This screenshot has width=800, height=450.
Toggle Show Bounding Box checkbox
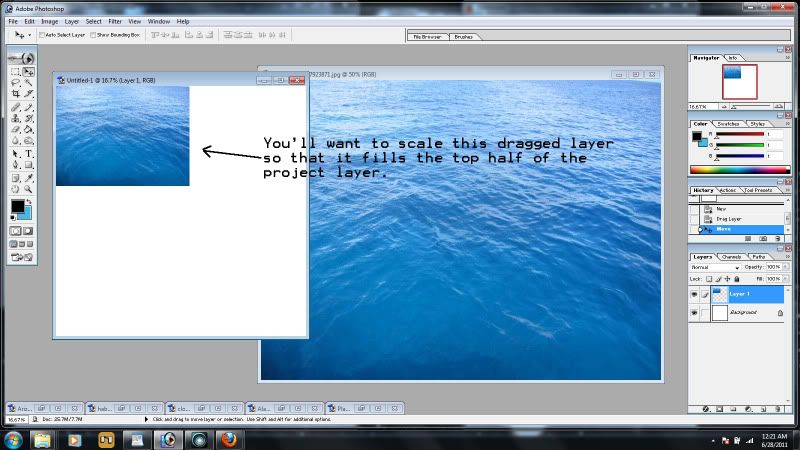pos(93,35)
